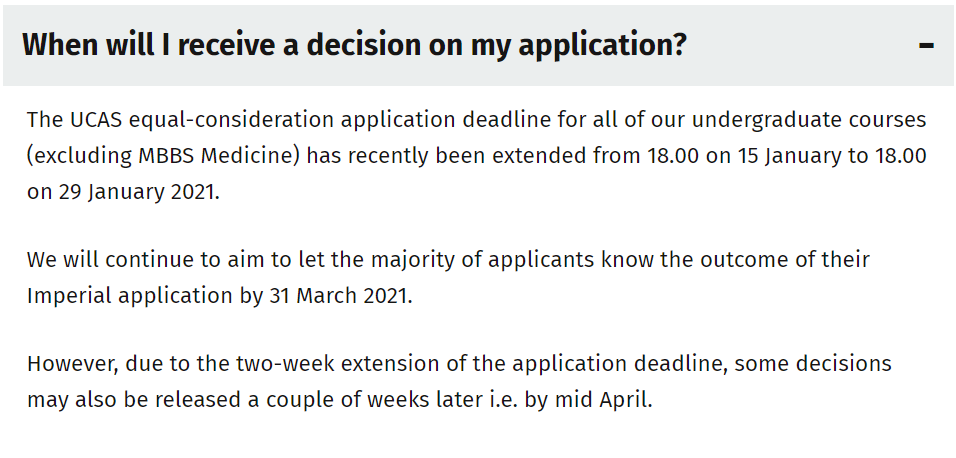Click the word 'However,' in last paragraph
This screenshot has height=458, width=956.
(73, 364)
